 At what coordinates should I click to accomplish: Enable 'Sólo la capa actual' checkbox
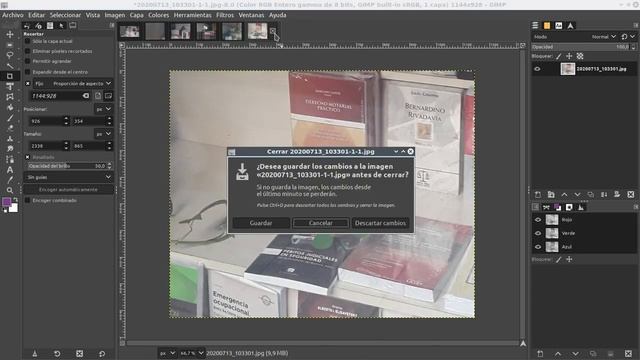point(28,41)
